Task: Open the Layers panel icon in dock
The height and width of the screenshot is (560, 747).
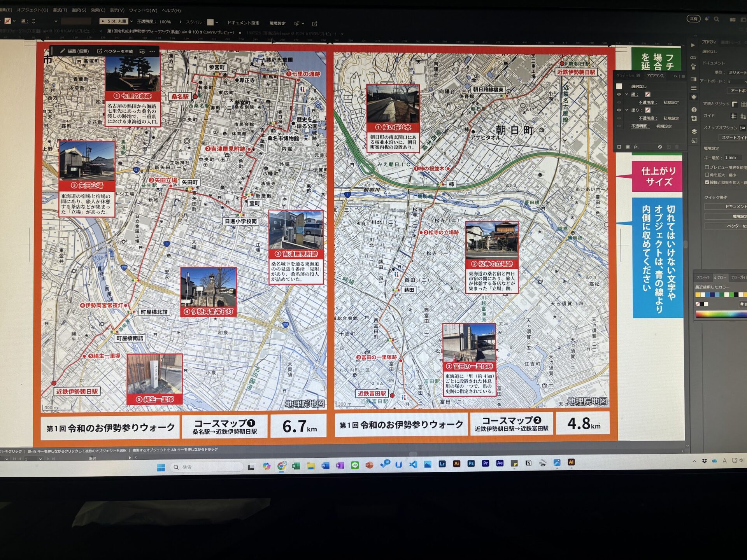Action: [694, 131]
